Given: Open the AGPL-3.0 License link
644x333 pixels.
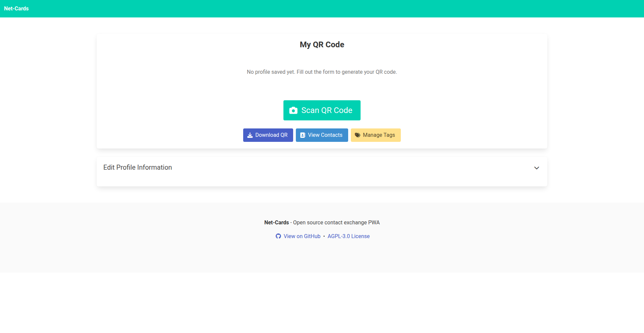Looking at the screenshot, I should [348, 236].
